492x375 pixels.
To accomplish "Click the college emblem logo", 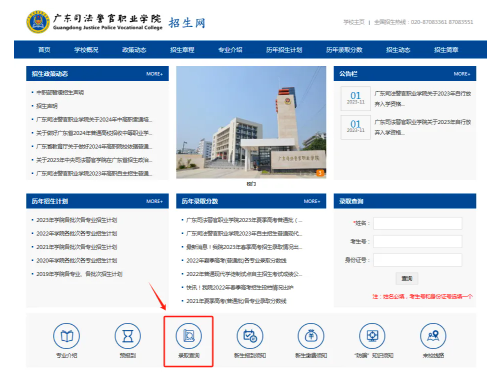I will tap(38, 22).
